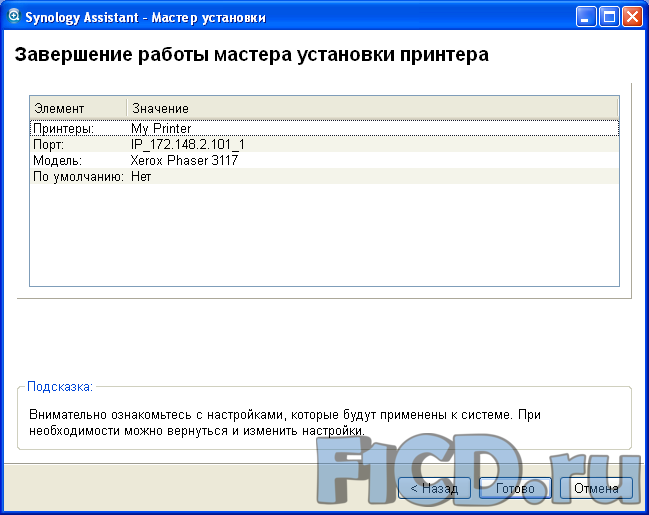
Task: Cancel the wizard with Отмена
Action: coord(596,488)
